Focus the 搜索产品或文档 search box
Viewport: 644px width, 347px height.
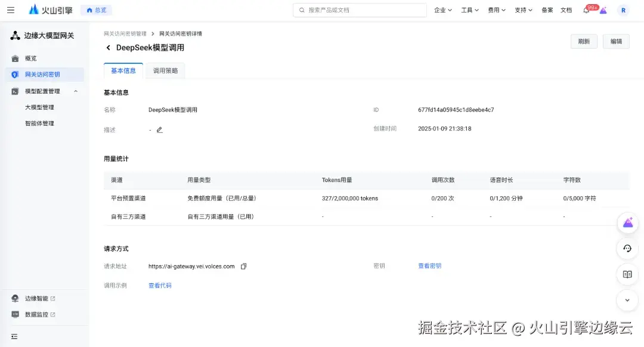tap(360, 10)
